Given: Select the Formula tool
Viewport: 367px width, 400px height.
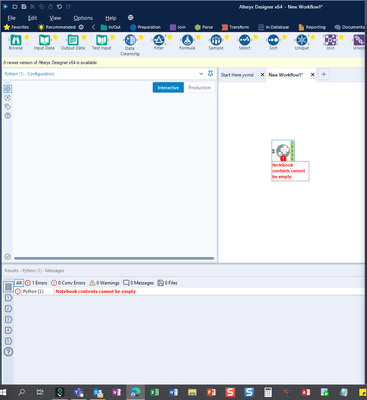Looking at the screenshot, I should pyautogui.click(x=187, y=40).
